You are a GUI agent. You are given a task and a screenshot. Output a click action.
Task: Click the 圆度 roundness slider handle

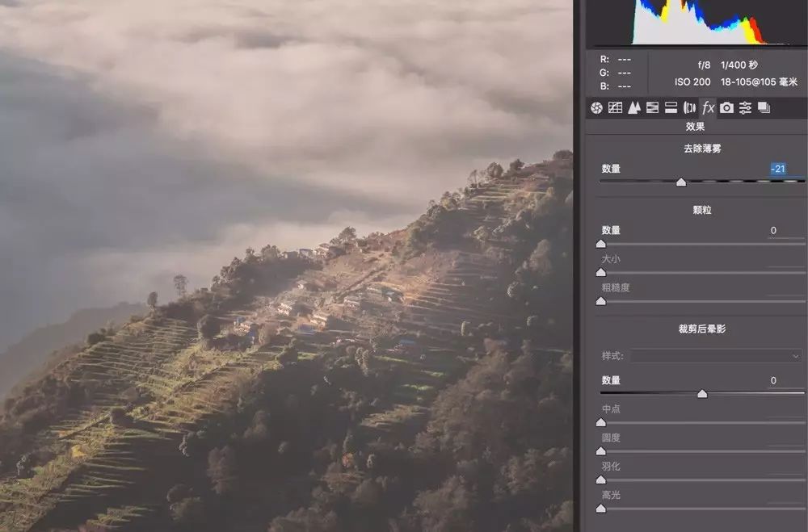(x=601, y=451)
